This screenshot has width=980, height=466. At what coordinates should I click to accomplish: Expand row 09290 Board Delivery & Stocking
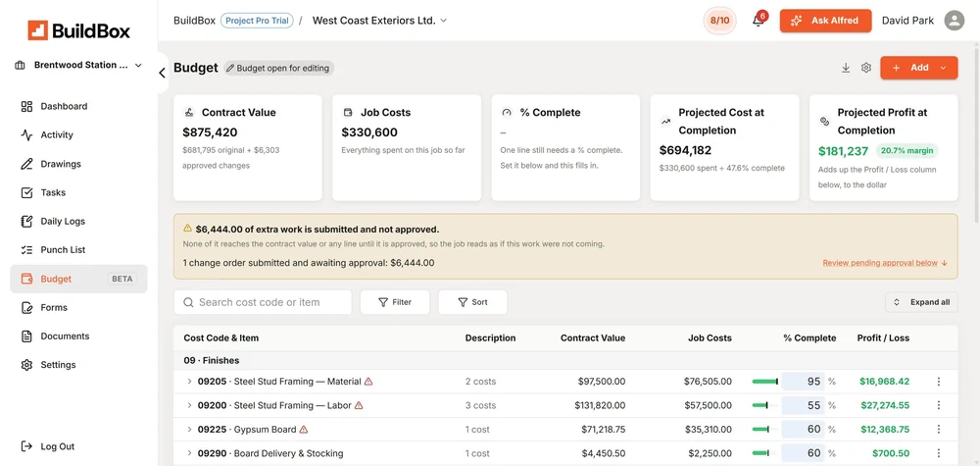tap(189, 453)
